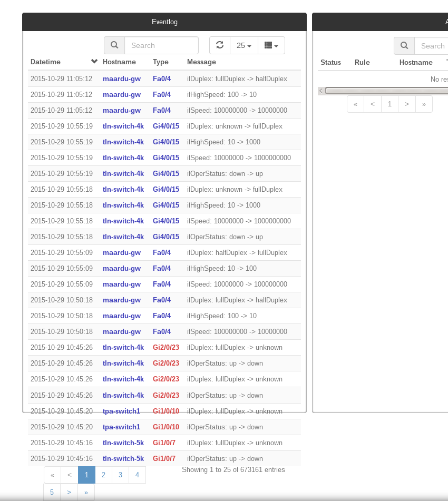Go to previous Eventlog page with < button
This screenshot has height=501, width=448.
point(70,475)
